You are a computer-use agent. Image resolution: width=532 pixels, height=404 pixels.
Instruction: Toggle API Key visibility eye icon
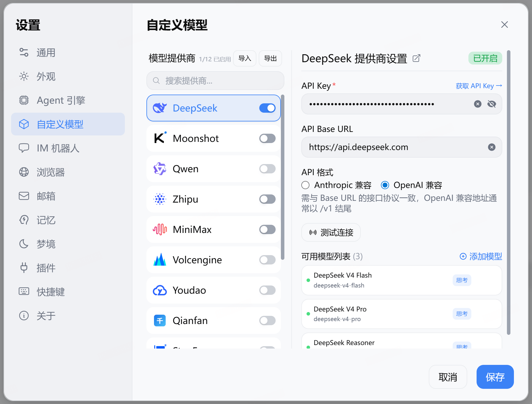point(492,104)
